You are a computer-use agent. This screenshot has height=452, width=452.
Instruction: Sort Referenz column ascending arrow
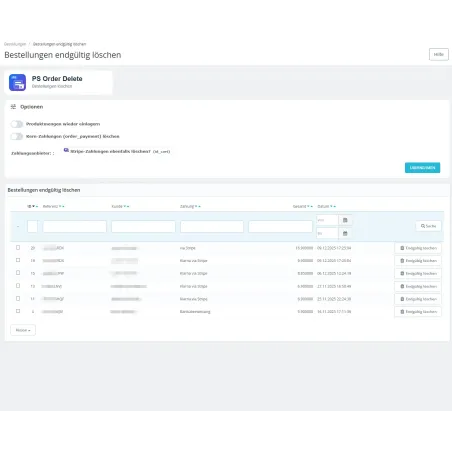(x=63, y=206)
